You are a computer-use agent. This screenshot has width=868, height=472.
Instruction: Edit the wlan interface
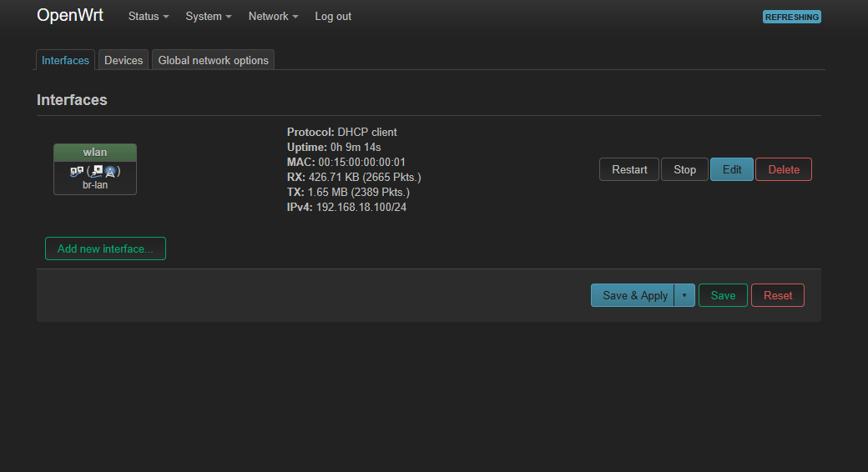[731, 169]
